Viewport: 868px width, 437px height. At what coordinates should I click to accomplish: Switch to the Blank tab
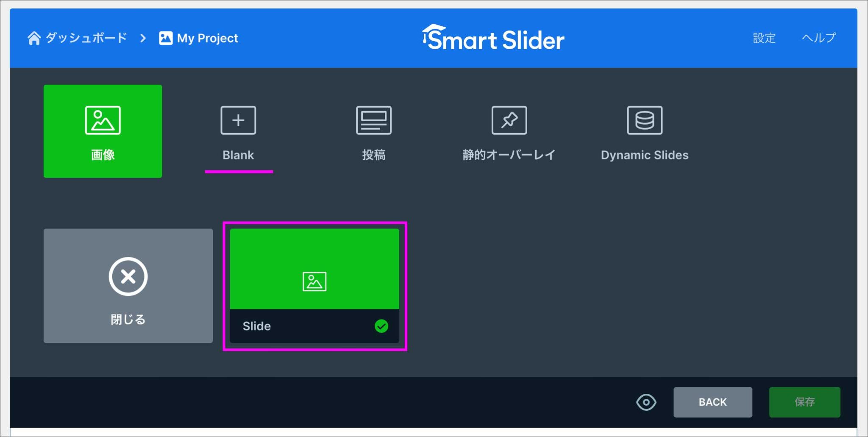click(238, 155)
